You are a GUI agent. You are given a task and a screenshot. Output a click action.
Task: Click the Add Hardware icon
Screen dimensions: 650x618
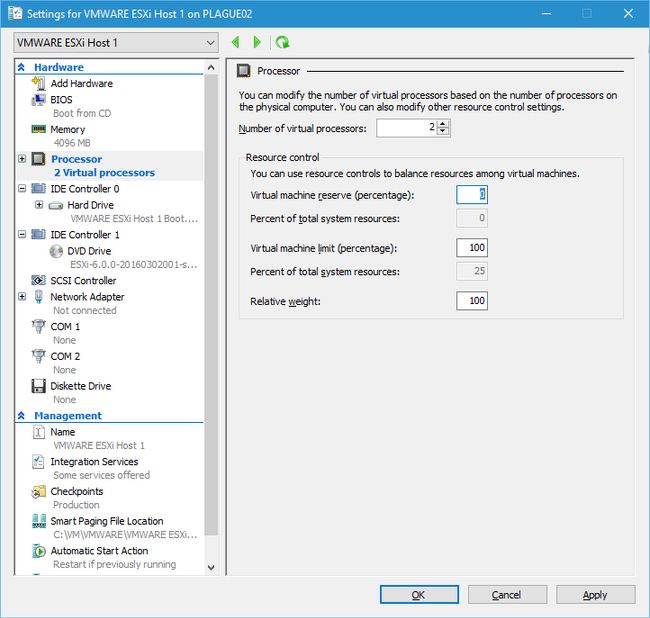click(39, 83)
